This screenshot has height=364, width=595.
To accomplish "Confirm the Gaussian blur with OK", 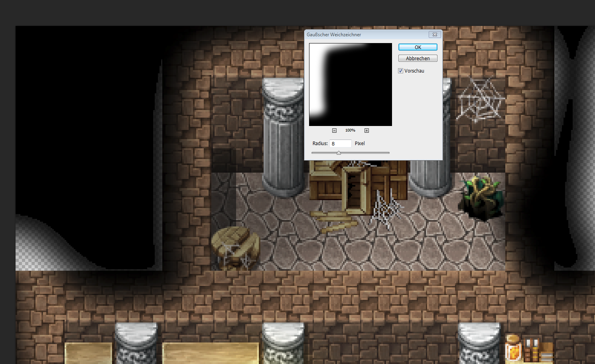I will point(418,47).
